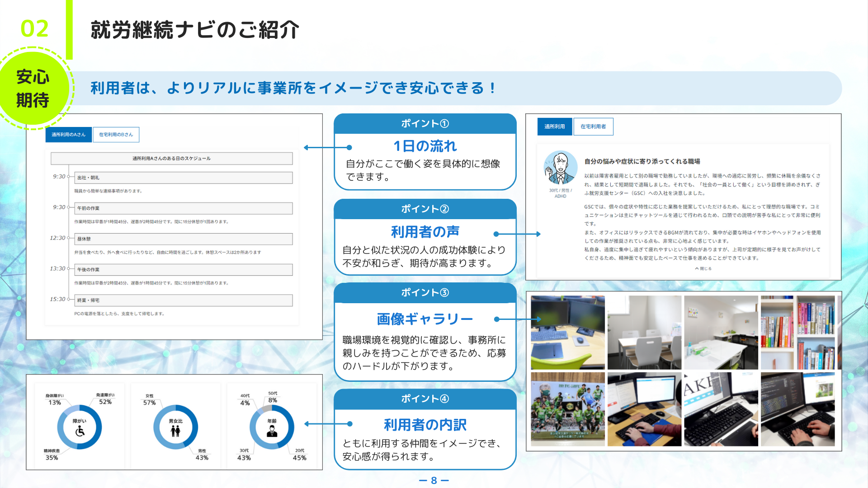Open the 在宅利用者 tab
Screen dimensions: 868x488
pos(593,127)
